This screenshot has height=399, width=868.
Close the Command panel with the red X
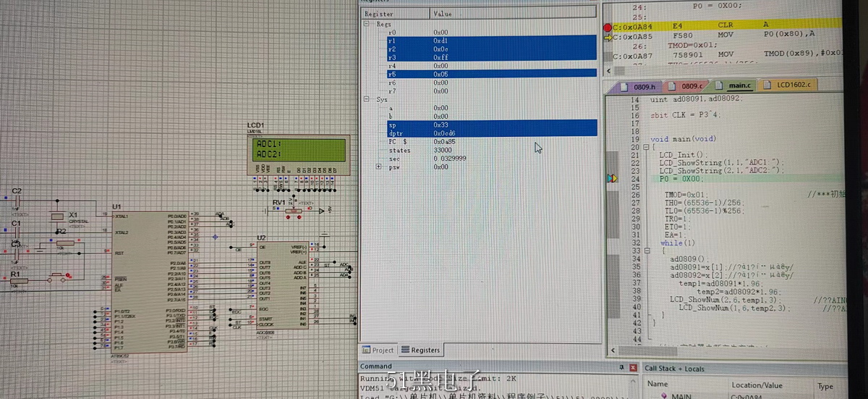point(633,368)
